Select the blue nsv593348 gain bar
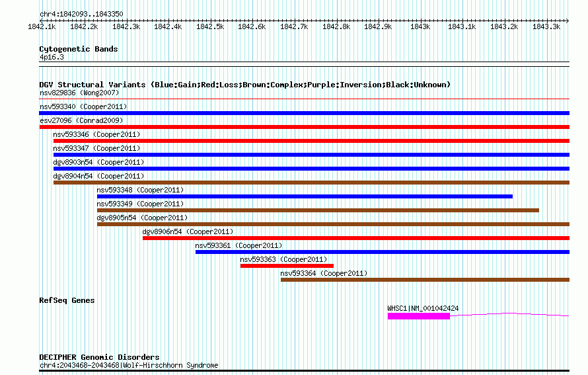Screen dimensions: 588x375 (x=305, y=196)
